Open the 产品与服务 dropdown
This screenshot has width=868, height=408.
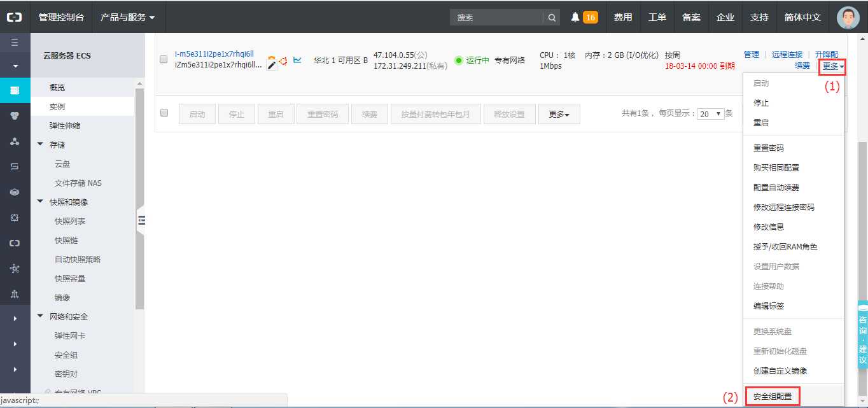pyautogui.click(x=127, y=17)
